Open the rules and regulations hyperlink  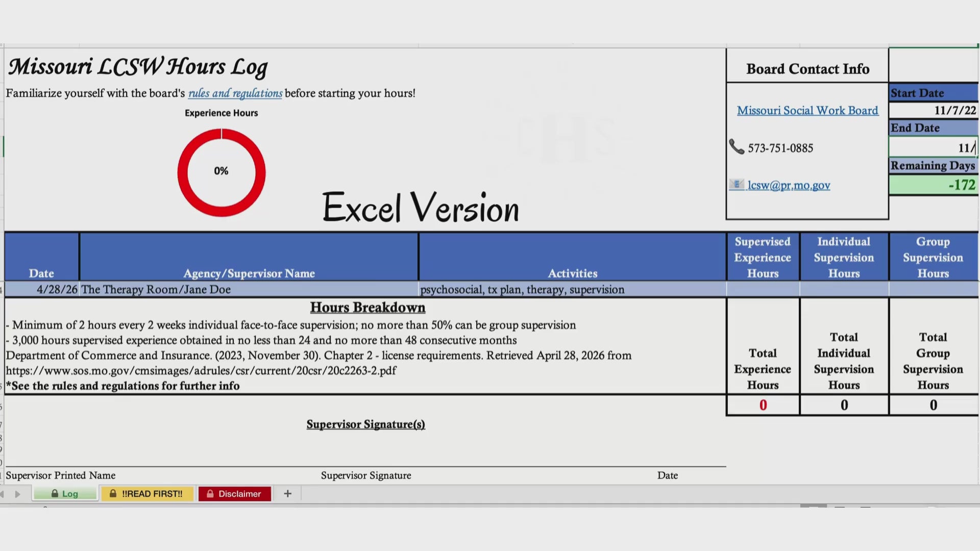[235, 93]
